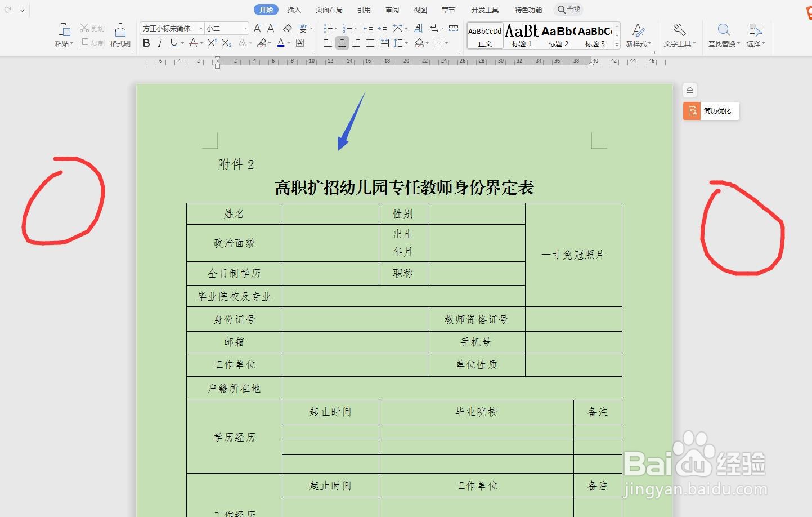
Task: Click the sort (A with arrow) icon
Action: point(418,28)
